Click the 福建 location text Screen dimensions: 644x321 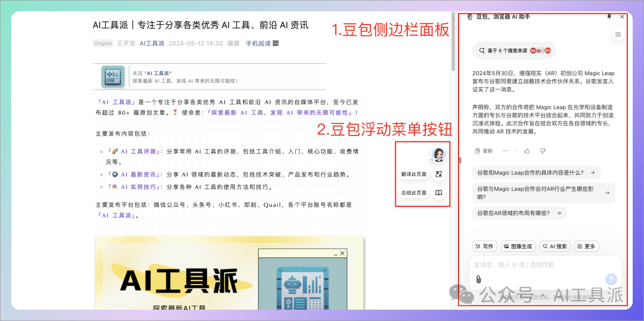(x=233, y=43)
